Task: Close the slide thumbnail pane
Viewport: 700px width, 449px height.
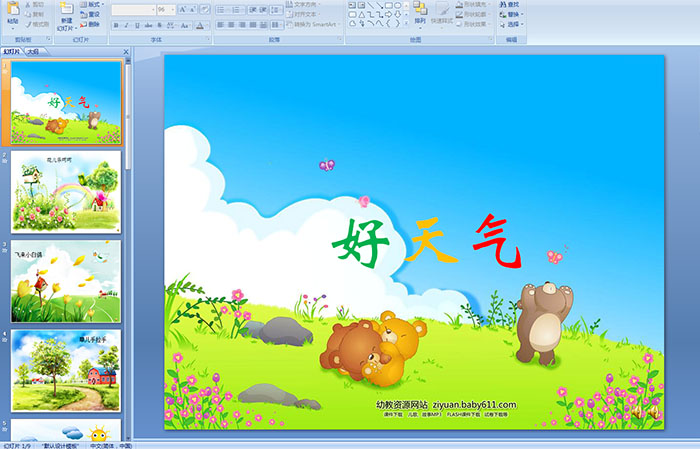Action: coord(126,52)
